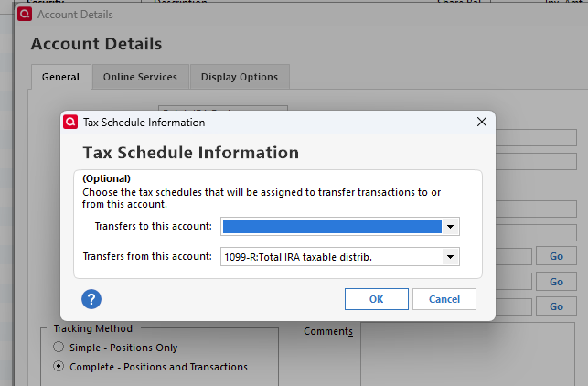
Task: Click the 'Comments' label
Action: tap(328, 332)
